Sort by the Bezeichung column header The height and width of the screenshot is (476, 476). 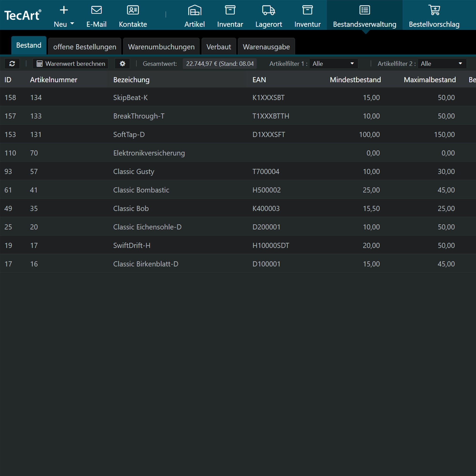(x=131, y=80)
